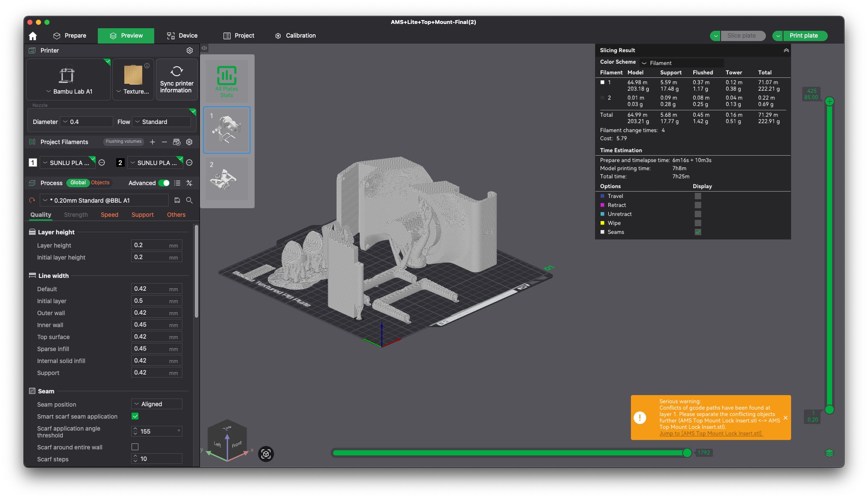Open project filaments settings gear
This screenshot has width=868, height=499.
(189, 142)
